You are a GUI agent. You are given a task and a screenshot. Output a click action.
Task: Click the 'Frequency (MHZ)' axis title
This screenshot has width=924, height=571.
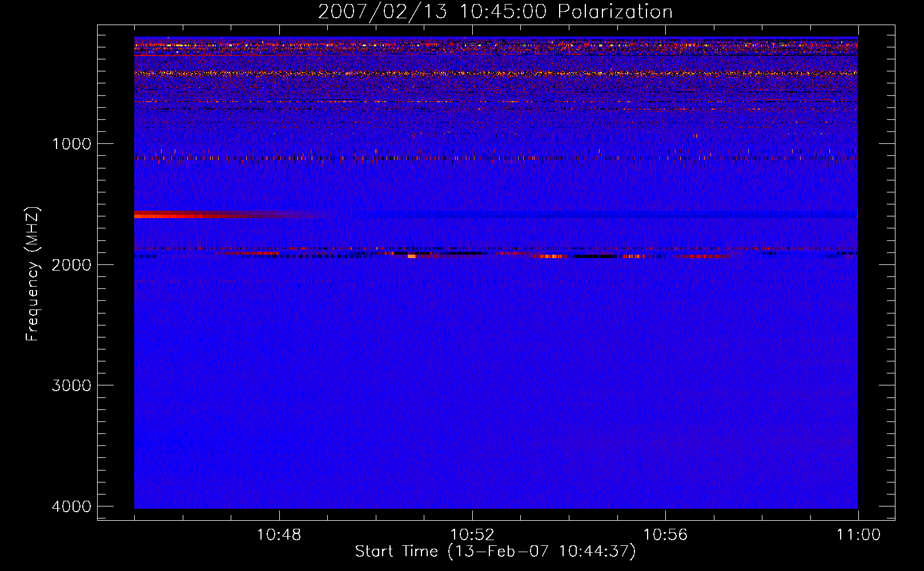click(x=33, y=274)
